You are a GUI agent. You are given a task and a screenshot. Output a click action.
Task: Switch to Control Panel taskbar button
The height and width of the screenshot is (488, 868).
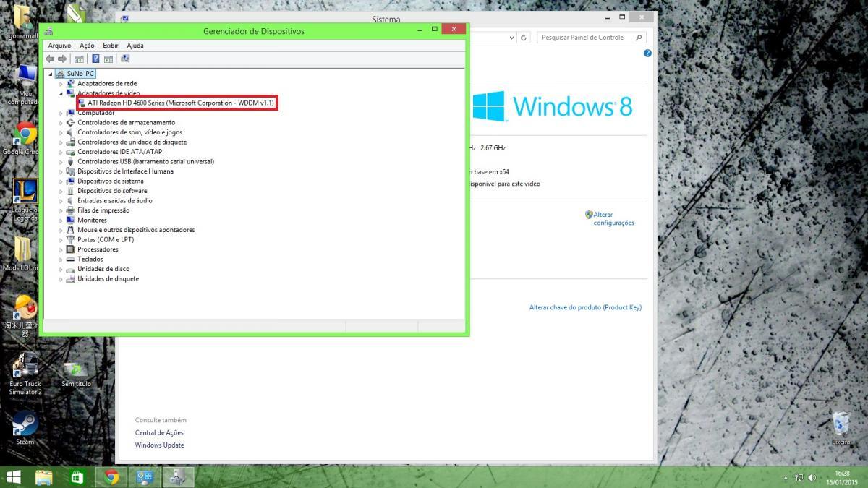tap(144, 477)
